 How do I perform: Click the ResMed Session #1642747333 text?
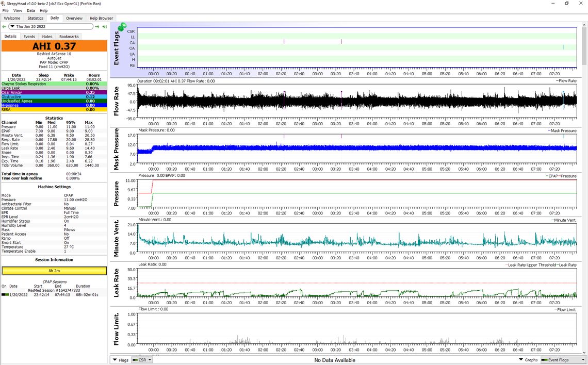54,290
